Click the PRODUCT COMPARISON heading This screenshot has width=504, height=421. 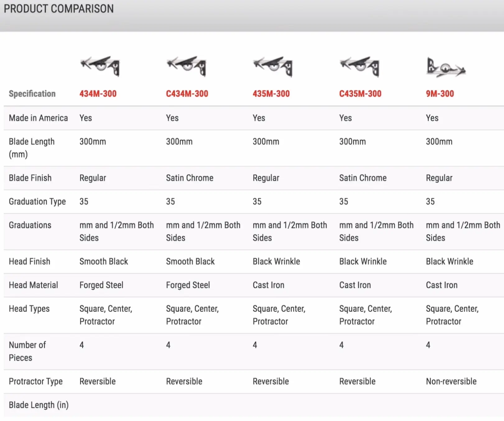point(59,9)
